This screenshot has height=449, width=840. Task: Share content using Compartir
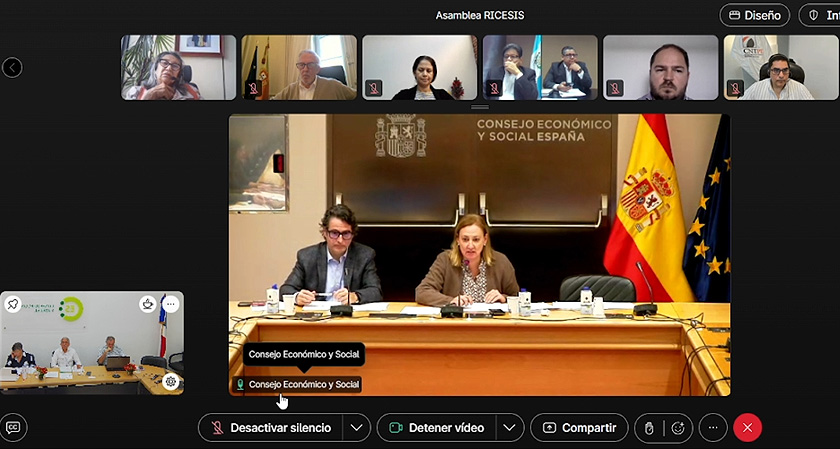click(x=579, y=428)
